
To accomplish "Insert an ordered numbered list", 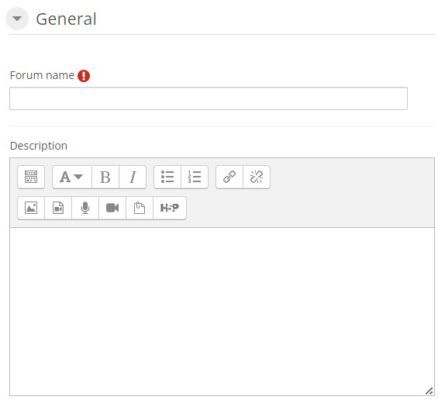I will tap(195, 177).
